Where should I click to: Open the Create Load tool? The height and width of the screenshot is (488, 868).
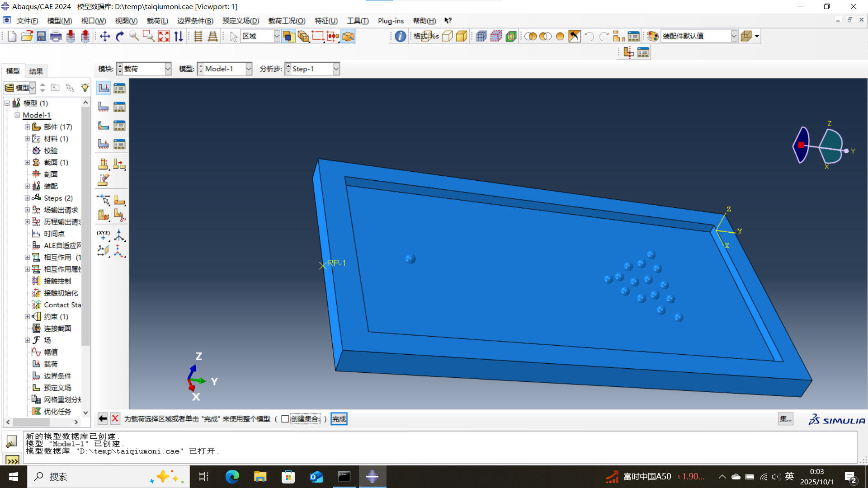104,88
